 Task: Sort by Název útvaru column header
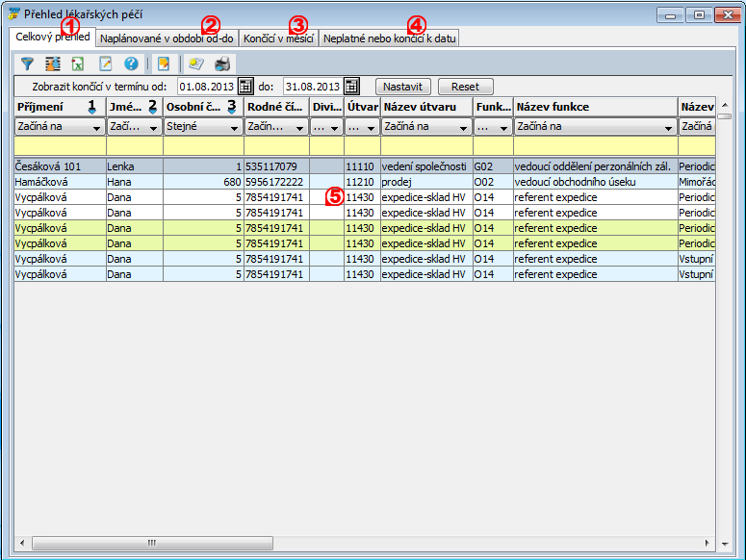click(x=425, y=106)
